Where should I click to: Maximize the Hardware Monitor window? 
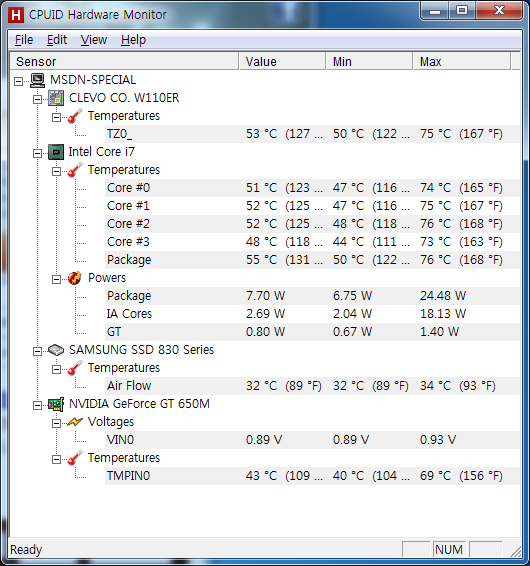(462, 10)
